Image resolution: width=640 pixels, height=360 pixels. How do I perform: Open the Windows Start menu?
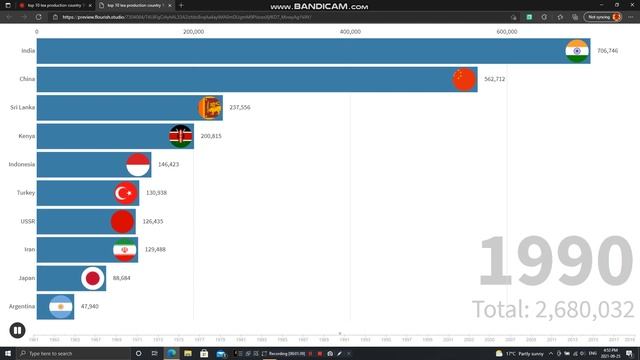[8, 353]
